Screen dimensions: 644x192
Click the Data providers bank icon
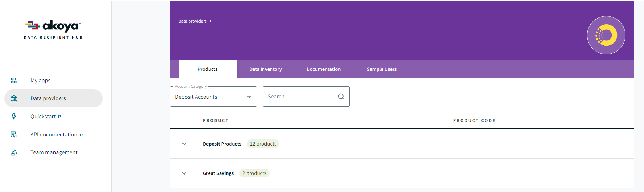tap(14, 98)
